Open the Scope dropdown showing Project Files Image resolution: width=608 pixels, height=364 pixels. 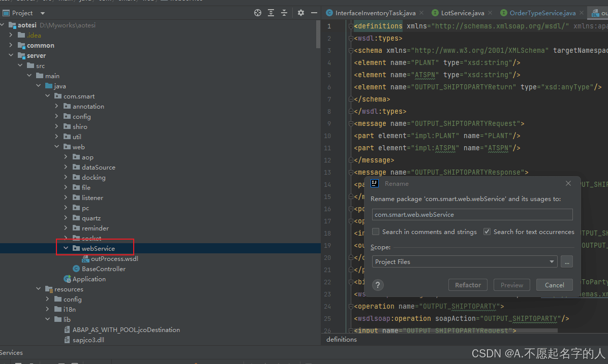click(x=464, y=262)
